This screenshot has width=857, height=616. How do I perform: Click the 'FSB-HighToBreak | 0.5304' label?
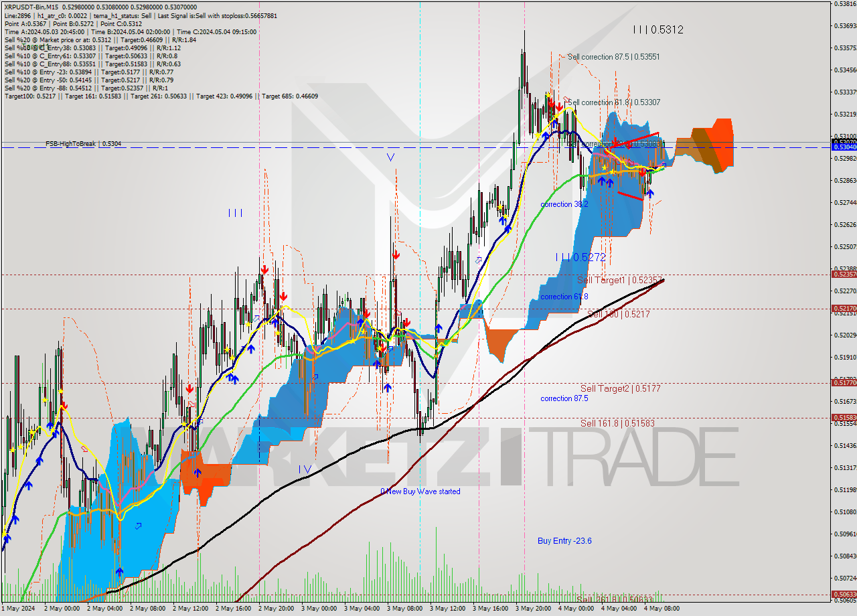pos(84,143)
